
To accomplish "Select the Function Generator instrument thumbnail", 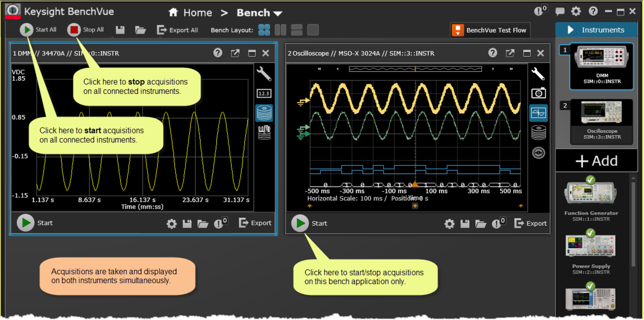I will pos(591,193).
